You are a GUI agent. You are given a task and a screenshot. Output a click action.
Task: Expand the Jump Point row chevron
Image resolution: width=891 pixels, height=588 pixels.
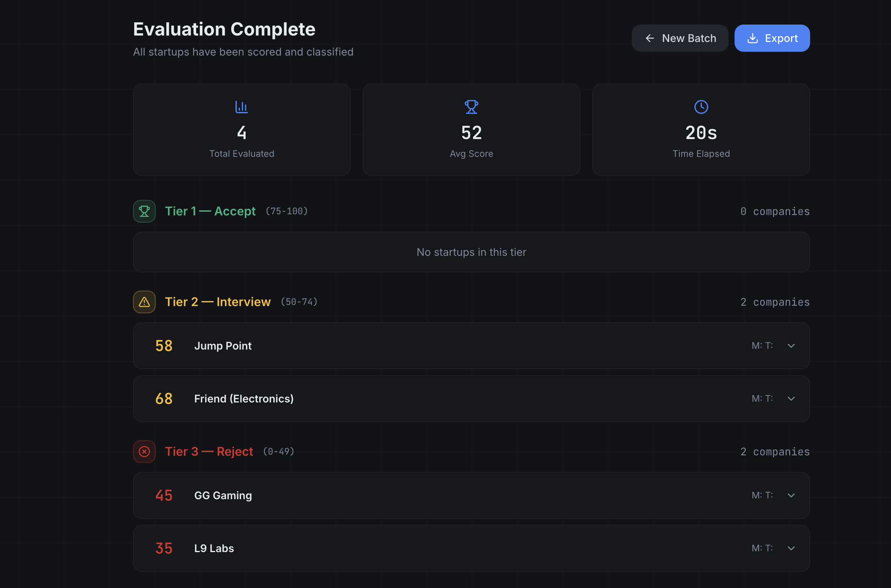(x=791, y=346)
